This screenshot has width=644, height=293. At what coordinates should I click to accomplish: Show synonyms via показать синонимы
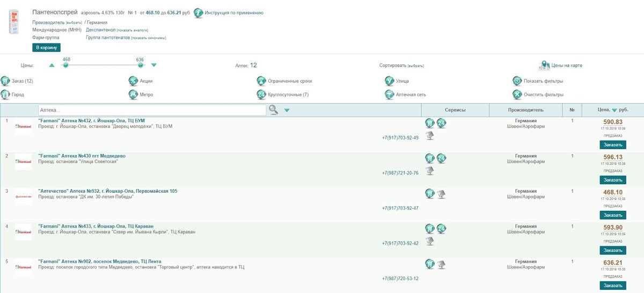149,38
